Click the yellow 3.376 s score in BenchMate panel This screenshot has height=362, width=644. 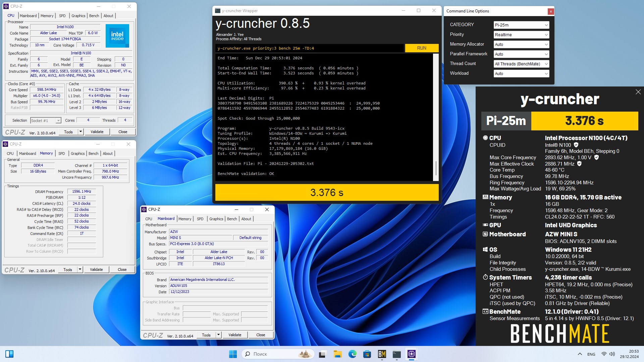click(584, 121)
